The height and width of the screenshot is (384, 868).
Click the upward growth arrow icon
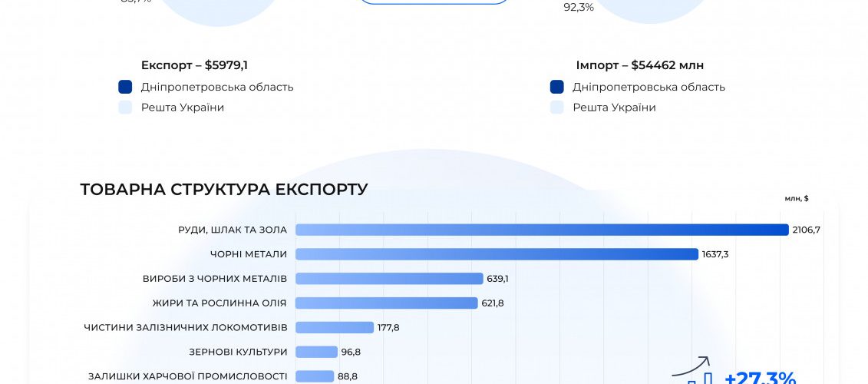[x=691, y=368]
